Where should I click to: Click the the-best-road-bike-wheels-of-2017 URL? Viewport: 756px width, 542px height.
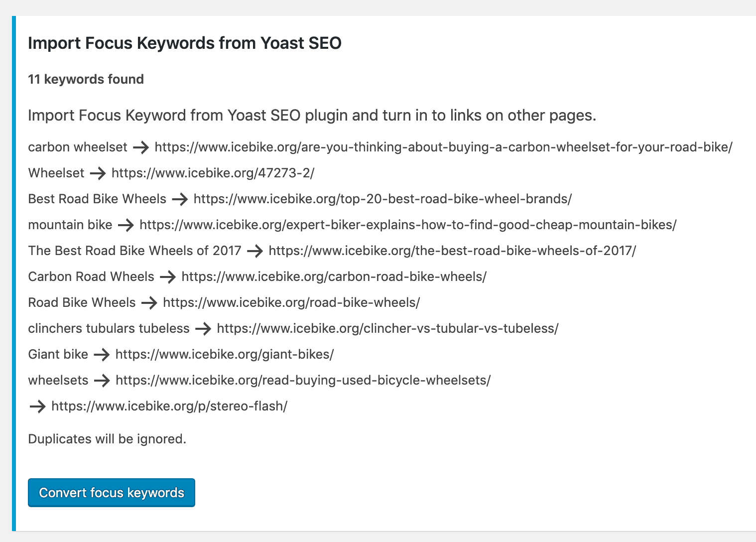(x=452, y=251)
